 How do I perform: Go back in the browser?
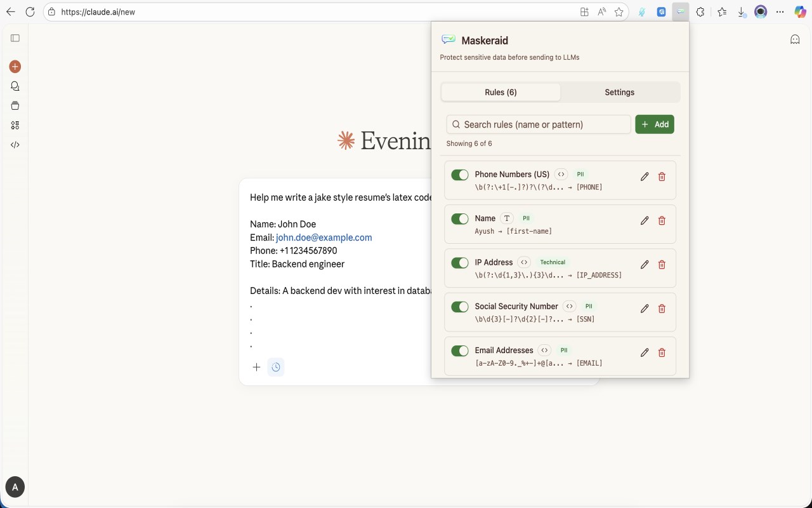coord(11,11)
